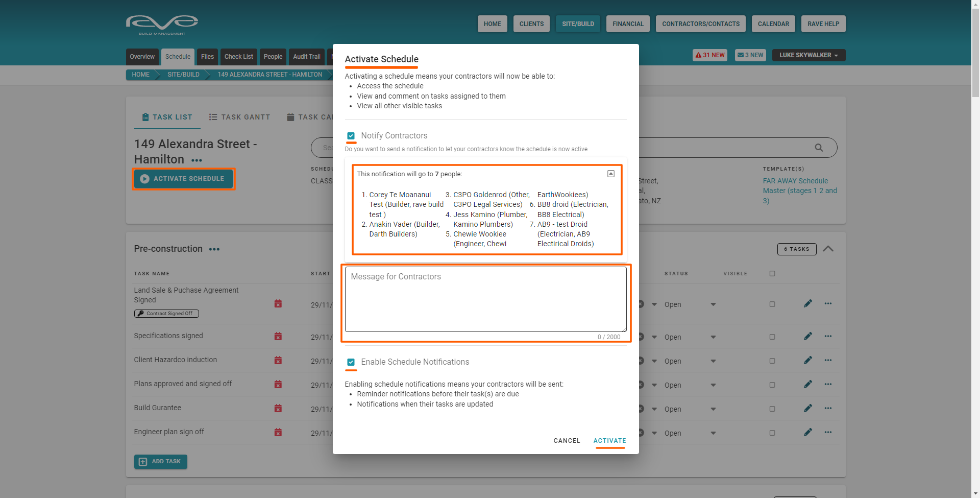Viewport: 980px width, 498px height.
Task: Select the Task List view tab
Action: (167, 117)
